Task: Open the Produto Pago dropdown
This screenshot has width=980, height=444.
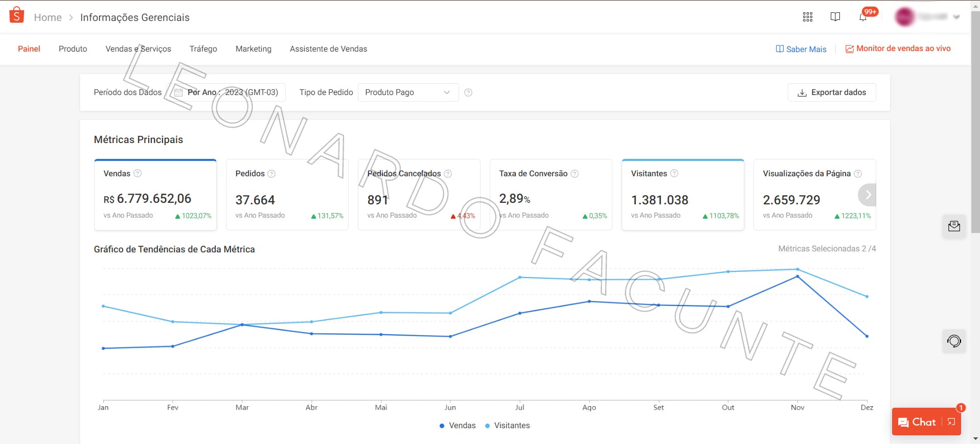Action: coord(408,92)
